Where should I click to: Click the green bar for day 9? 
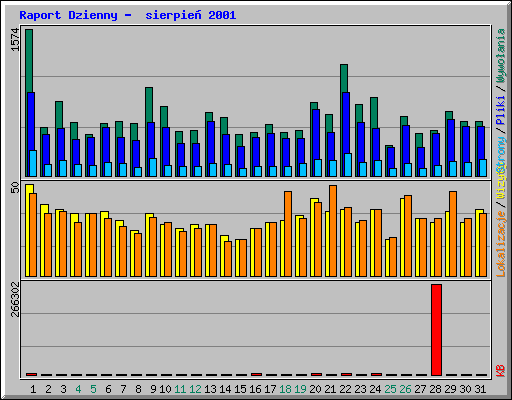coord(149,105)
